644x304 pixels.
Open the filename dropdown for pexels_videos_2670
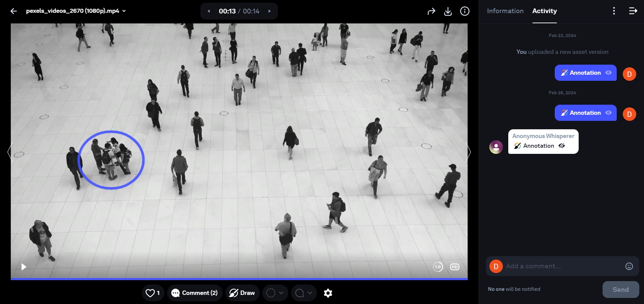point(123,11)
